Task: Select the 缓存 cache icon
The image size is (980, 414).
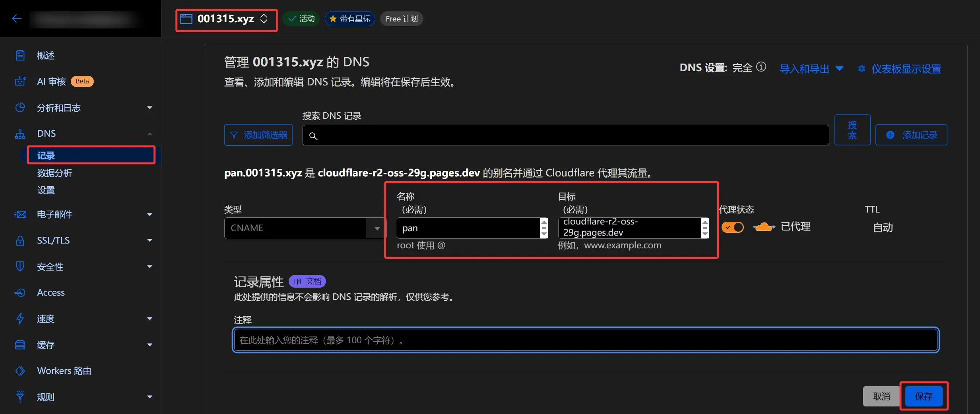Action: pos(20,345)
